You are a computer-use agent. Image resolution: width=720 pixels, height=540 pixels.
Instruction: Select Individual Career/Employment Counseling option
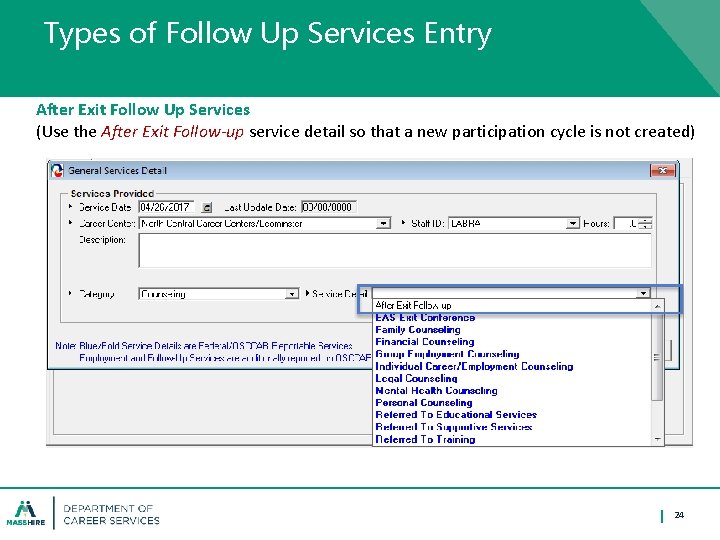click(x=474, y=366)
